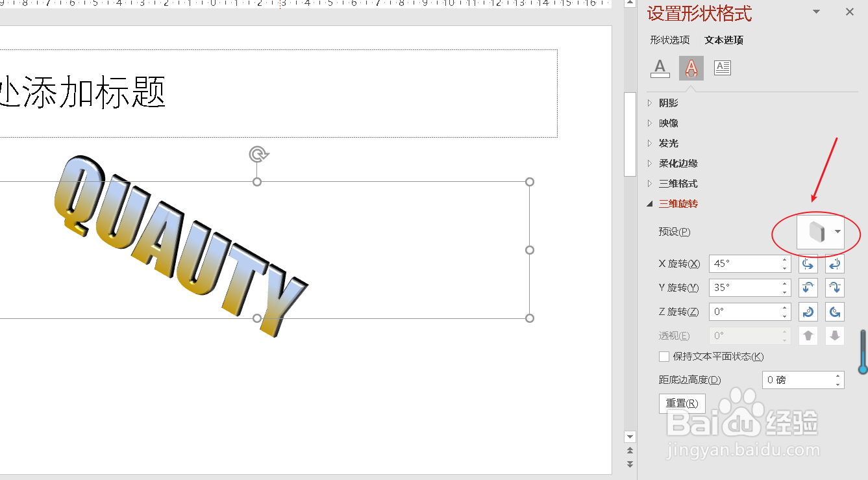Image resolution: width=868 pixels, height=480 pixels.
Task: Select the QUAUTY WordArt text
Action: [x=180, y=246]
